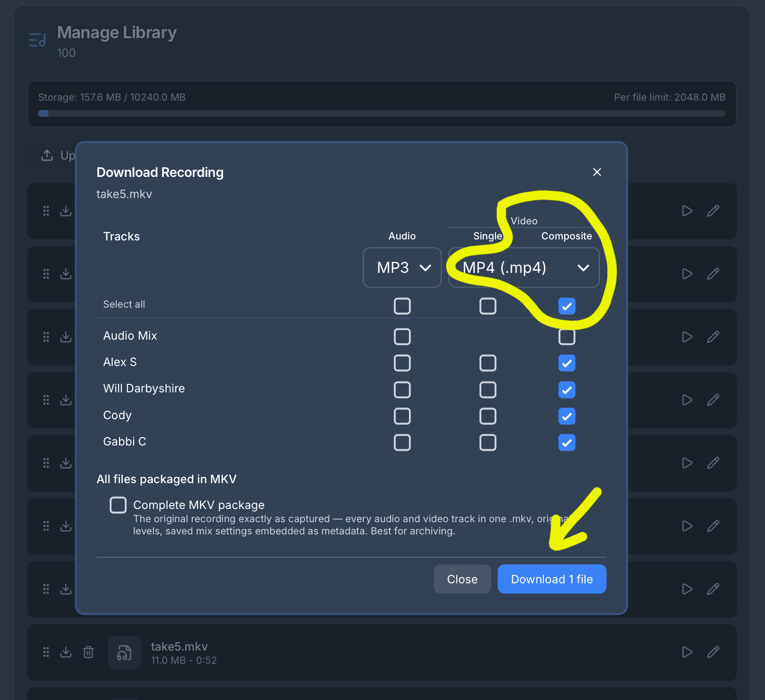The width and height of the screenshot is (765, 700).
Task: Uncheck Select all for Composite column
Action: point(567,306)
